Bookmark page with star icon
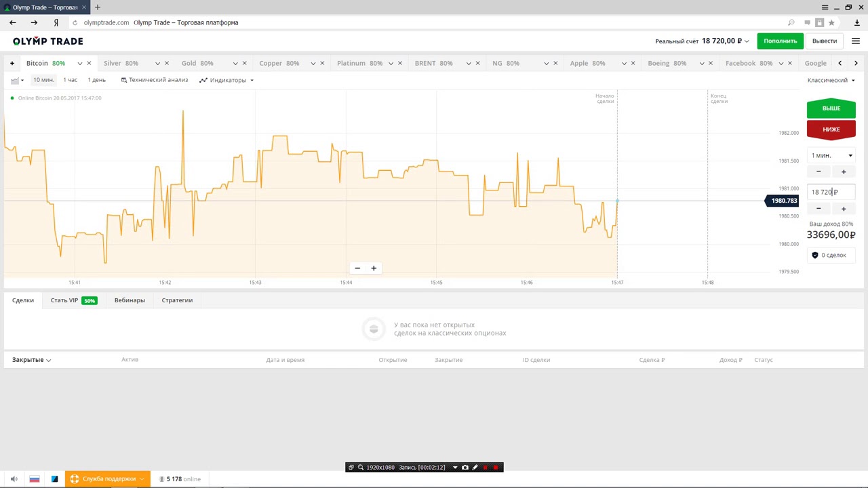The width and height of the screenshot is (868, 488). click(x=831, y=22)
